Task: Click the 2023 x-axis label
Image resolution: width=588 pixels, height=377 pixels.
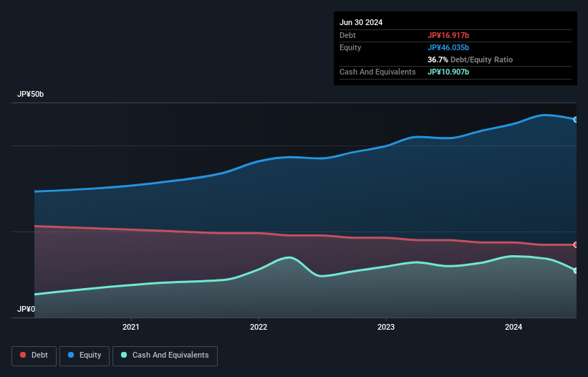Action: 386,327
